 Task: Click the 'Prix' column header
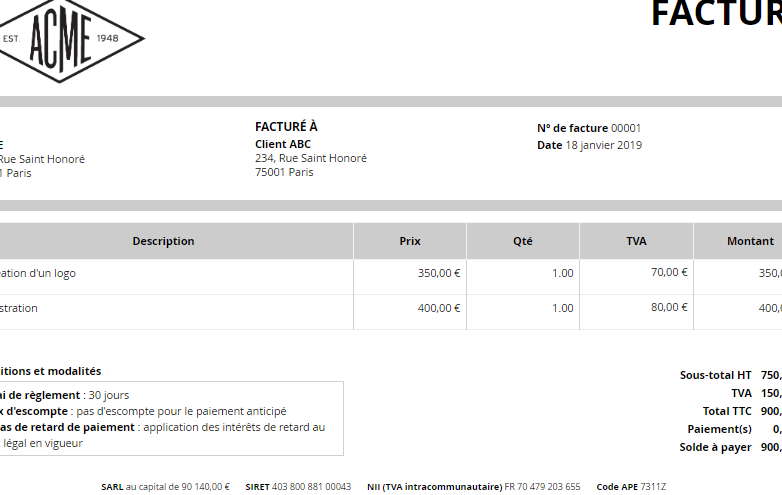pos(410,241)
